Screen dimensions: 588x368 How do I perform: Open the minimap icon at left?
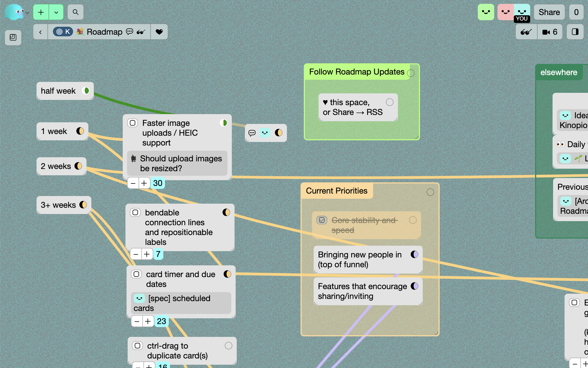point(13,37)
